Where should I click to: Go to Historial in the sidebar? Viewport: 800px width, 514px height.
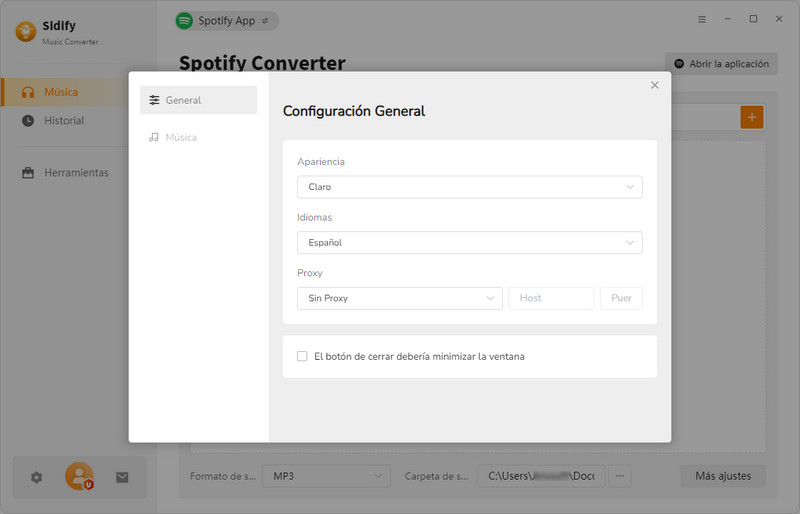coord(65,120)
